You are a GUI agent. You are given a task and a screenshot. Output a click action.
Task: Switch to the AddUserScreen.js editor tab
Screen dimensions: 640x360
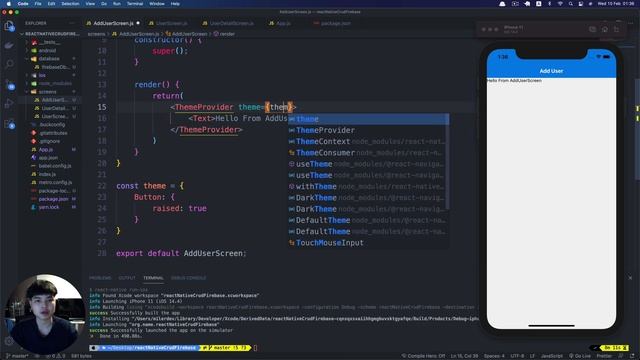(113, 23)
